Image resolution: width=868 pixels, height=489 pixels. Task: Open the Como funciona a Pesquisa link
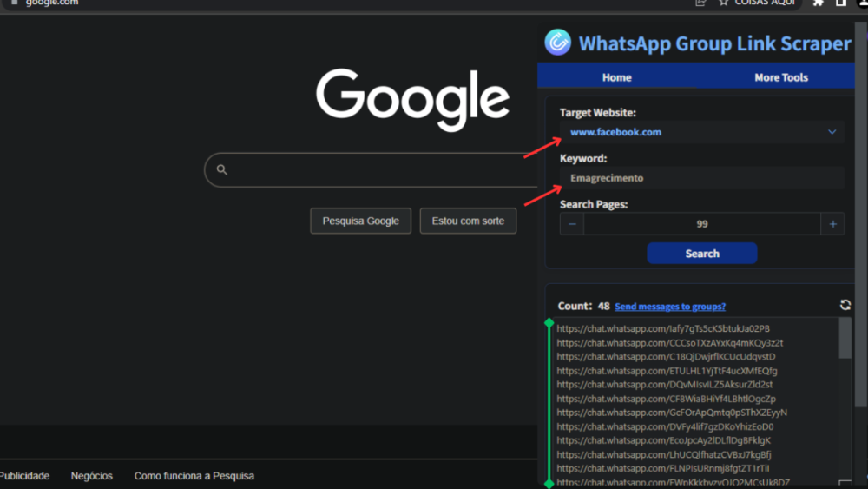194,476
